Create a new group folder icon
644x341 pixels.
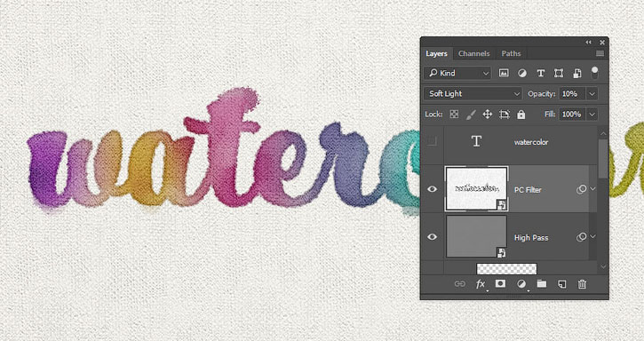pos(542,283)
